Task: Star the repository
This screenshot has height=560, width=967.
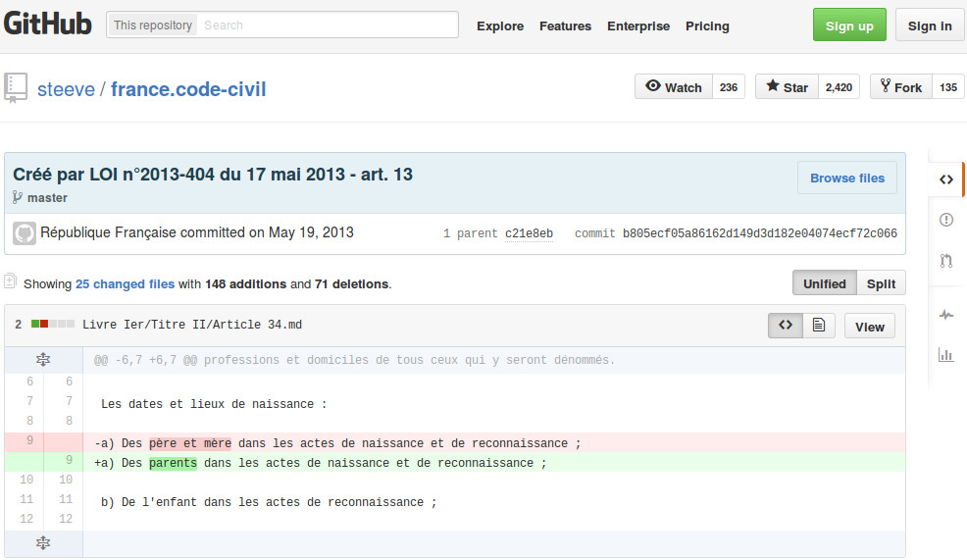Action: (787, 87)
